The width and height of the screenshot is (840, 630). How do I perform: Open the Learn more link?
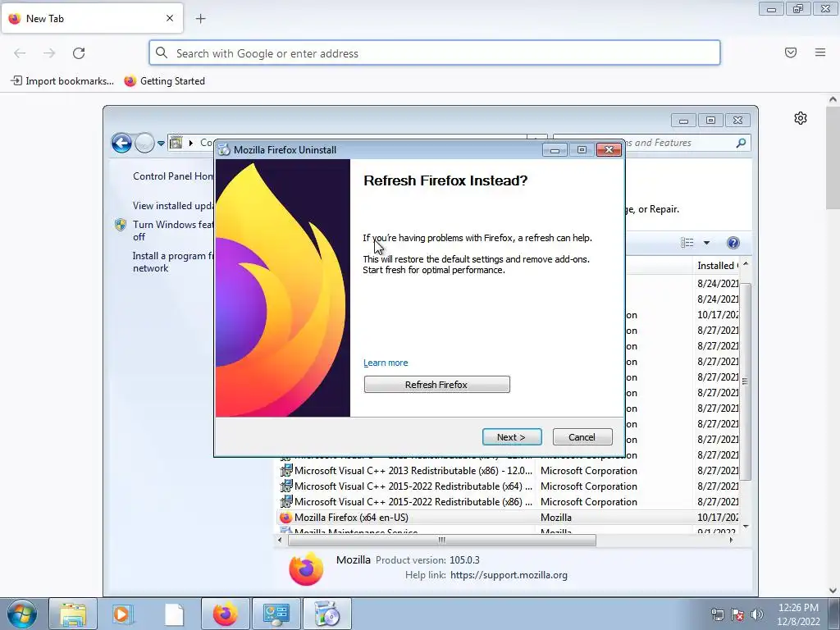[386, 363]
